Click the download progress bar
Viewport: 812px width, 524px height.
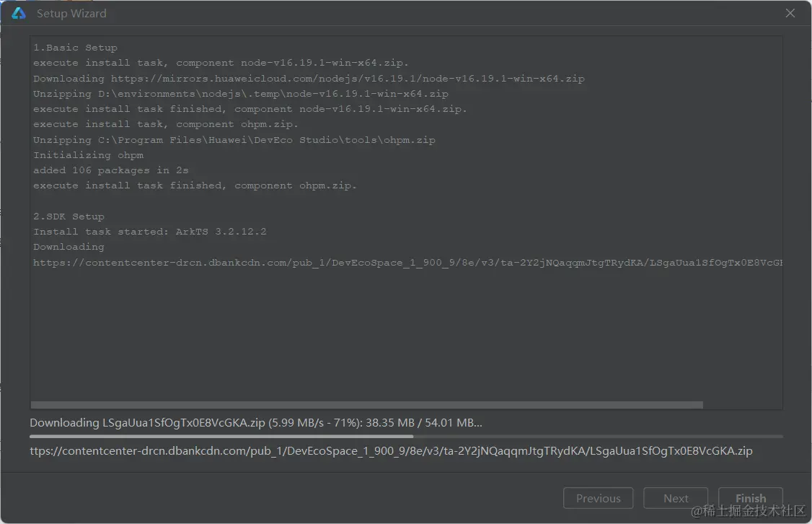click(x=406, y=437)
